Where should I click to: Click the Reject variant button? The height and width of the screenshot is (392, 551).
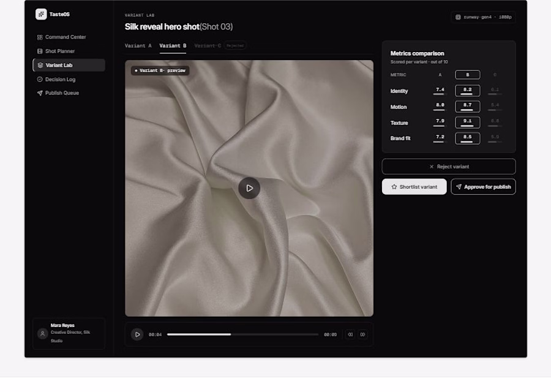coord(449,167)
